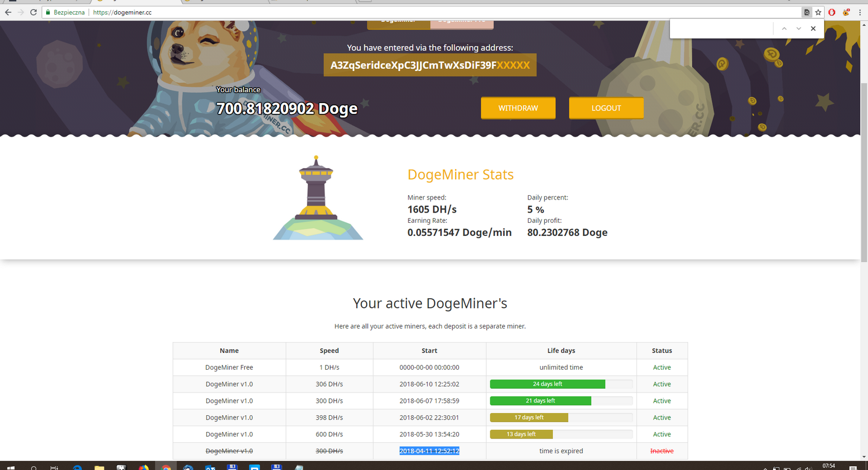Open the Chrome three-dot menu
868x470 pixels.
[860, 12]
